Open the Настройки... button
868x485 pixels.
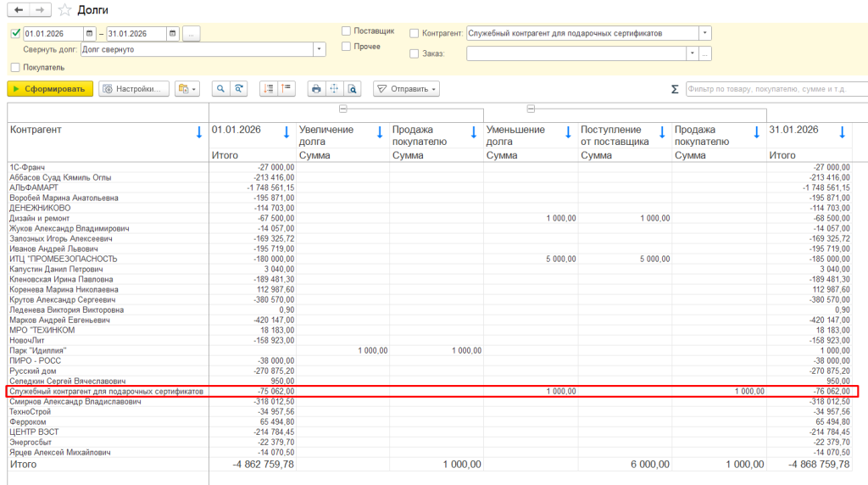134,88
